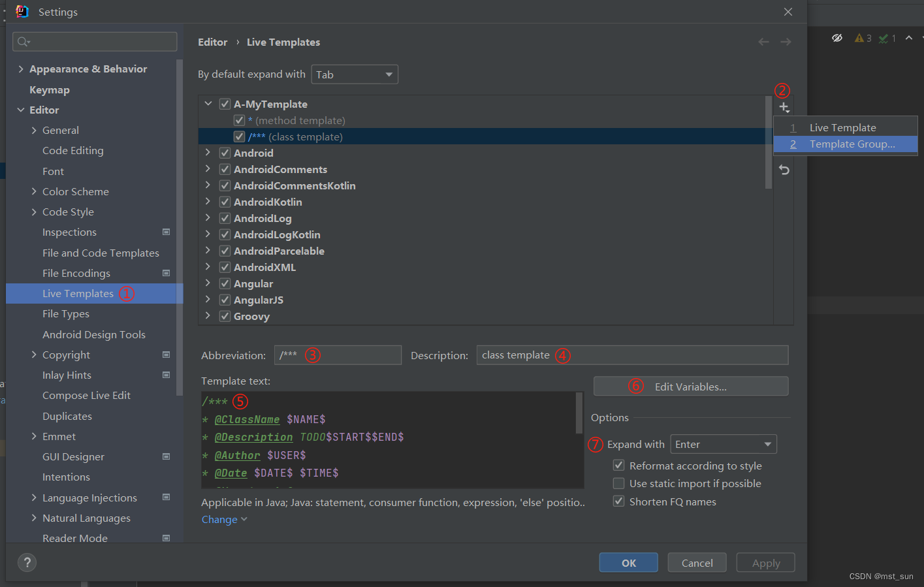Expand the AndroidKotlin template group

[x=208, y=202]
